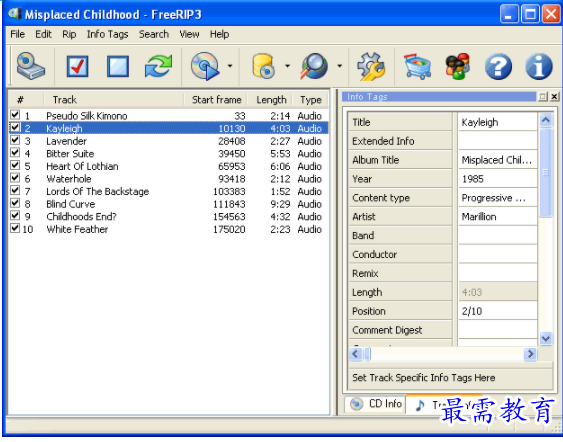Click the select all tracks checkmark icon

point(77,66)
